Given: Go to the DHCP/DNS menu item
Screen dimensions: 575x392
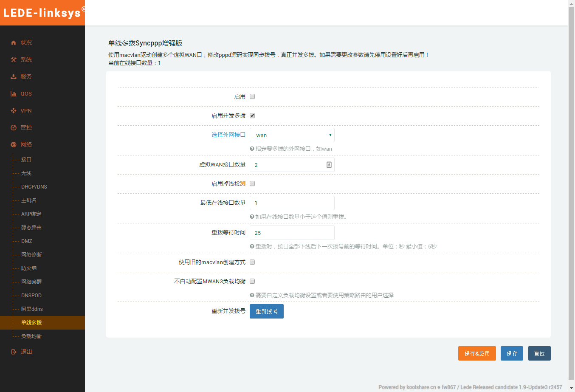Looking at the screenshot, I should point(34,187).
